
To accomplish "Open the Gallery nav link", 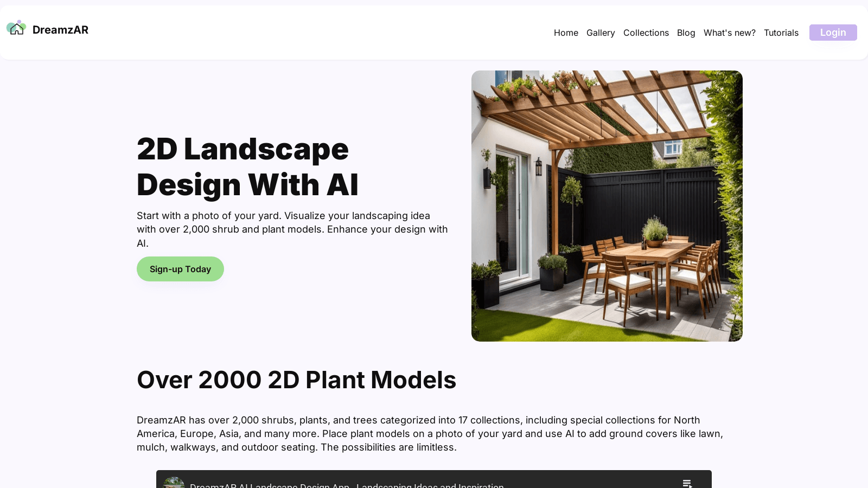I will 601,33.
